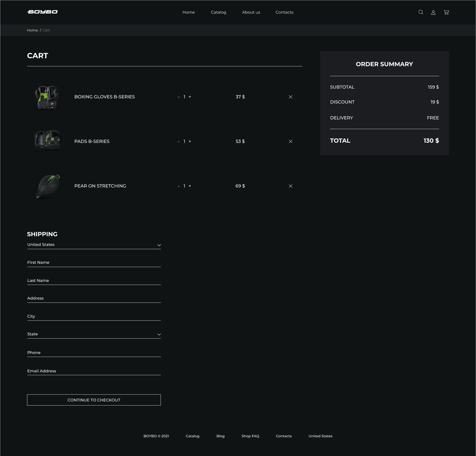The image size is (476, 456).
Task: Focus the Email Address field
Action: tap(94, 371)
